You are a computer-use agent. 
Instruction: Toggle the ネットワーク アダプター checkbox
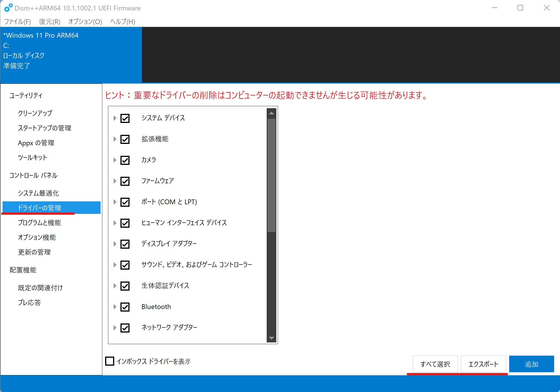pos(125,328)
